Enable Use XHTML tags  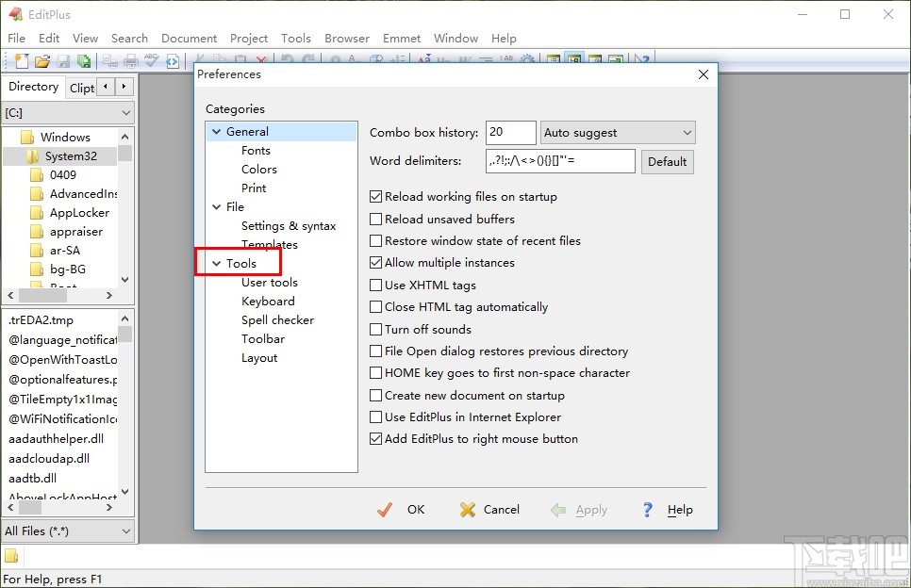[x=376, y=285]
